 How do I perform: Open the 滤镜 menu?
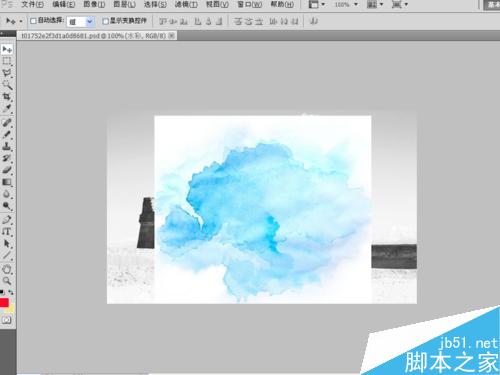point(186,4)
